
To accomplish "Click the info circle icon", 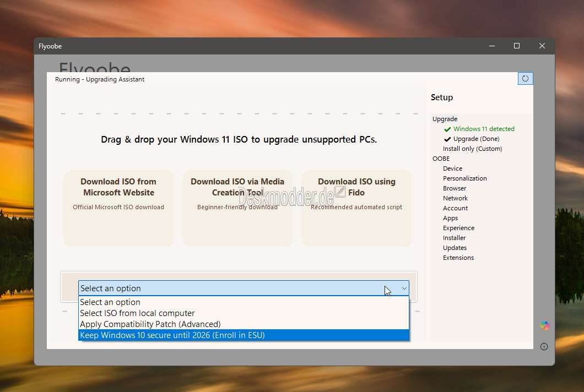I will [544, 347].
